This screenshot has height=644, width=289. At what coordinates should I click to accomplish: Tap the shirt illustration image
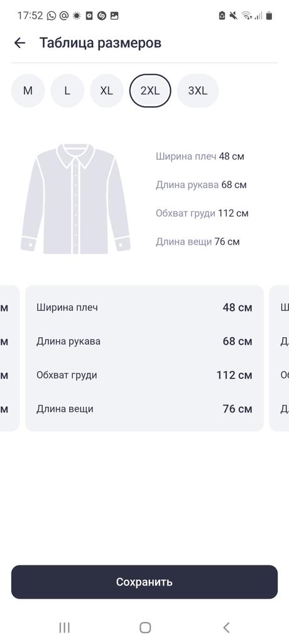[x=76, y=199]
